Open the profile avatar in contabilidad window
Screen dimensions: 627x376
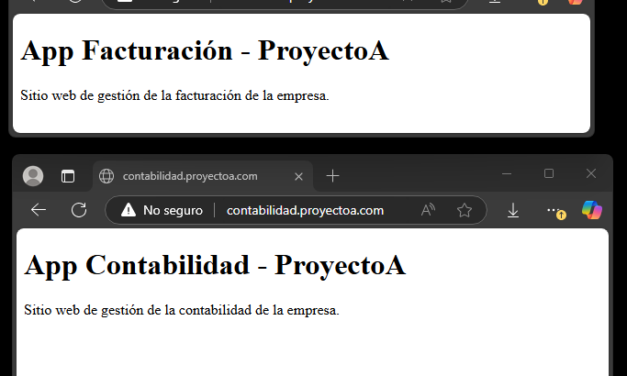33,176
